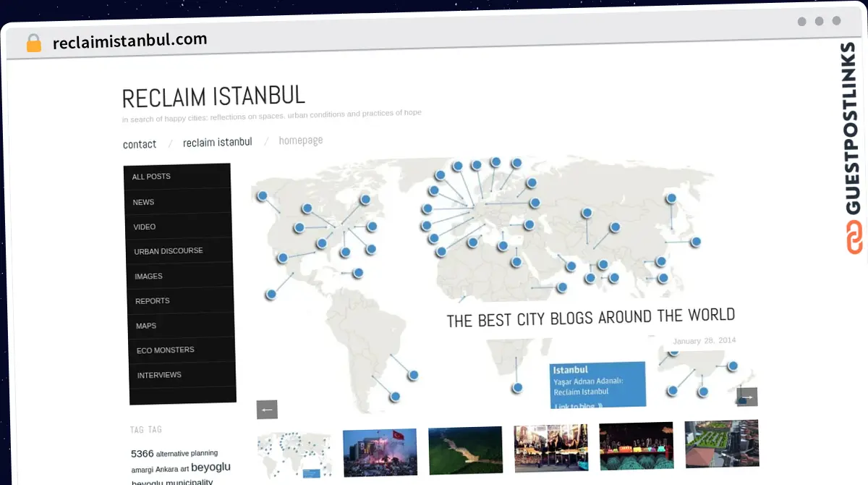868x485 pixels.
Task: Select VIDEO from the sidebar menu
Action: coord(144,226)
